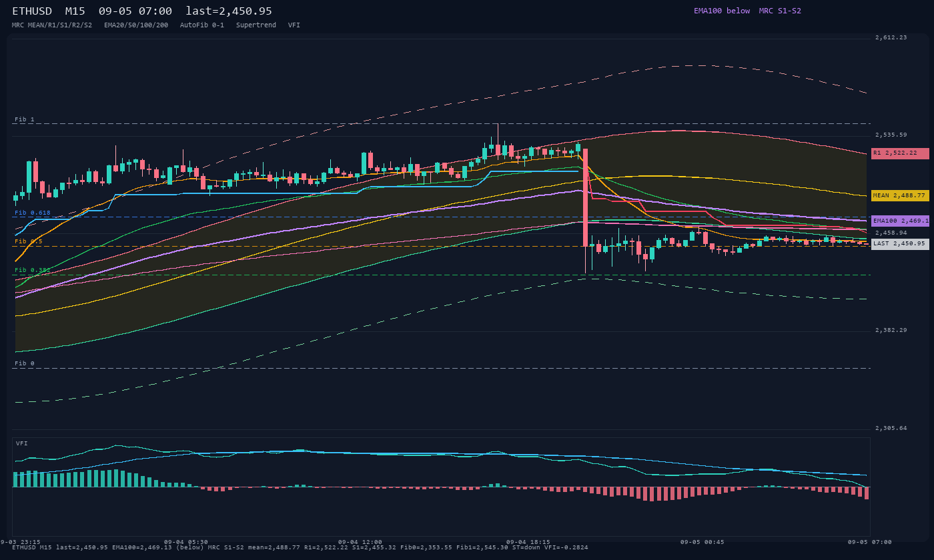
Task: Click the ETHUSD symbol in the chart title
Action: [x=32, y=11]
